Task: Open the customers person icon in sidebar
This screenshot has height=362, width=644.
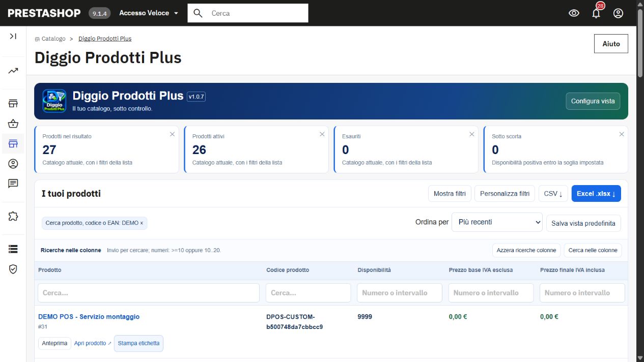Action: [x=13, y=164]
